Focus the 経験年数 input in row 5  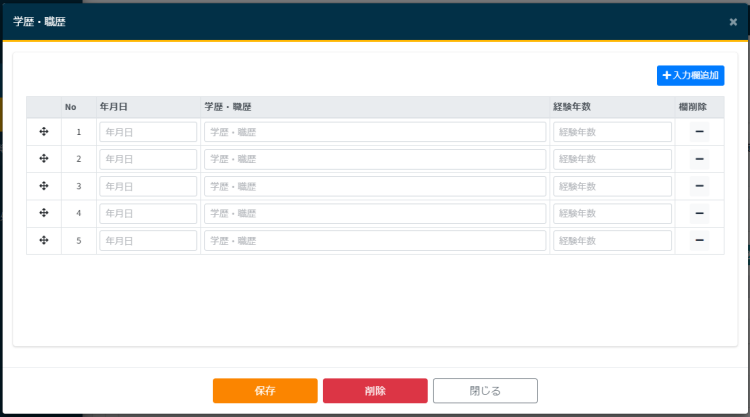point(612,240)
